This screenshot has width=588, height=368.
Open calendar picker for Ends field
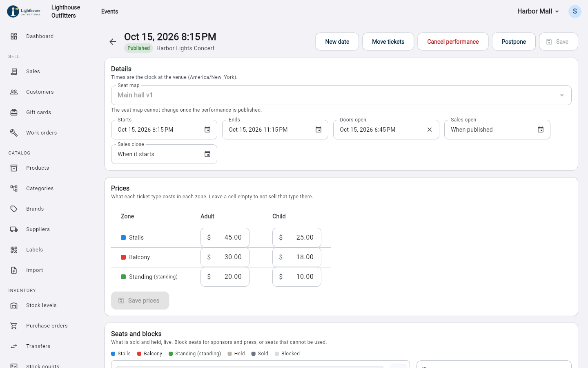[x=318, y=130]
